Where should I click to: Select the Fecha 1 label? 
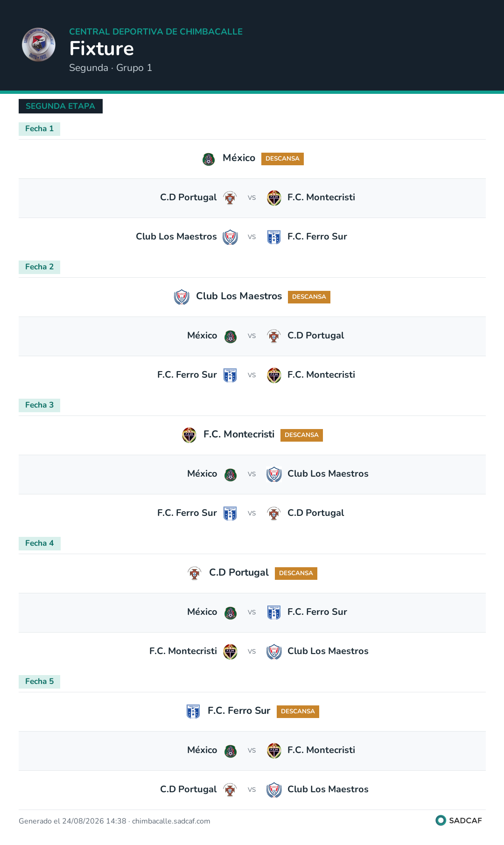coord(39,129)
